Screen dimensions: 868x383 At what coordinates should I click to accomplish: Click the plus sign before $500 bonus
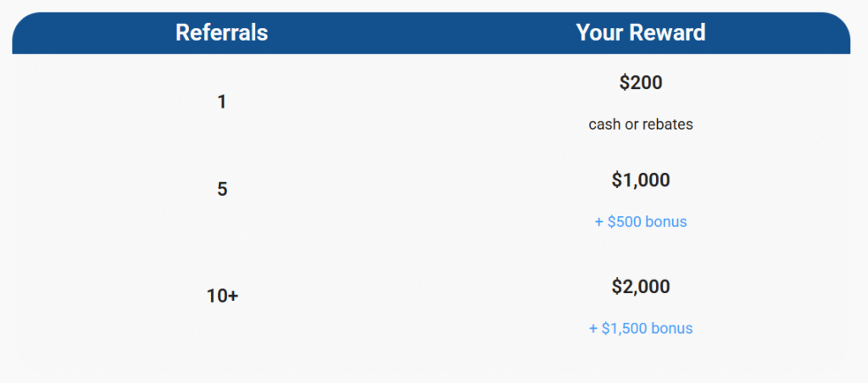(599, 222)
